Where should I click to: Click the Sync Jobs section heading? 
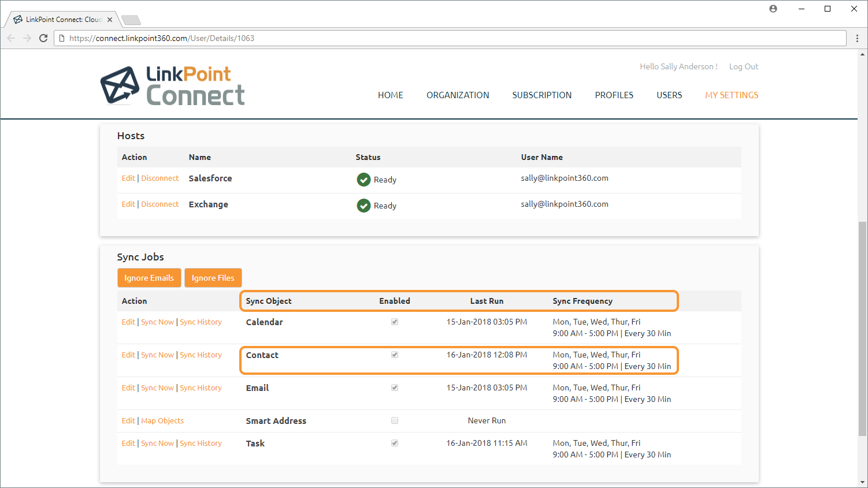(x=140, y=257)
